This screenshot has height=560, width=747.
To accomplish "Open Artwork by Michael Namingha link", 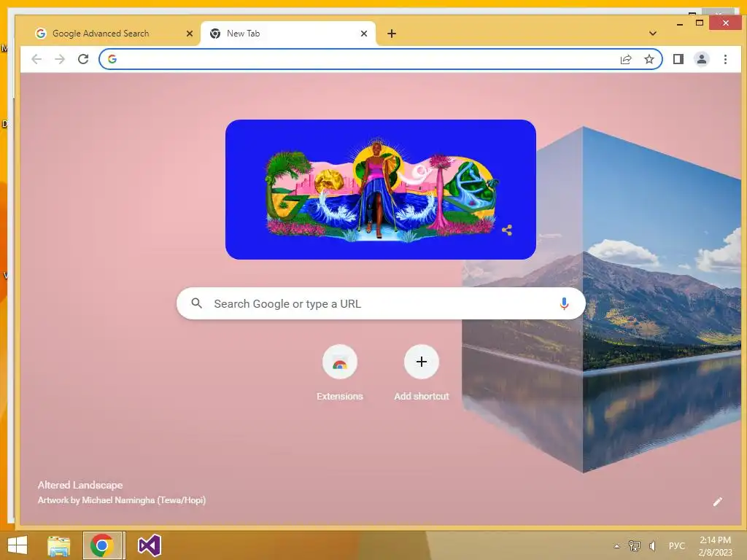I will (122, 500).
